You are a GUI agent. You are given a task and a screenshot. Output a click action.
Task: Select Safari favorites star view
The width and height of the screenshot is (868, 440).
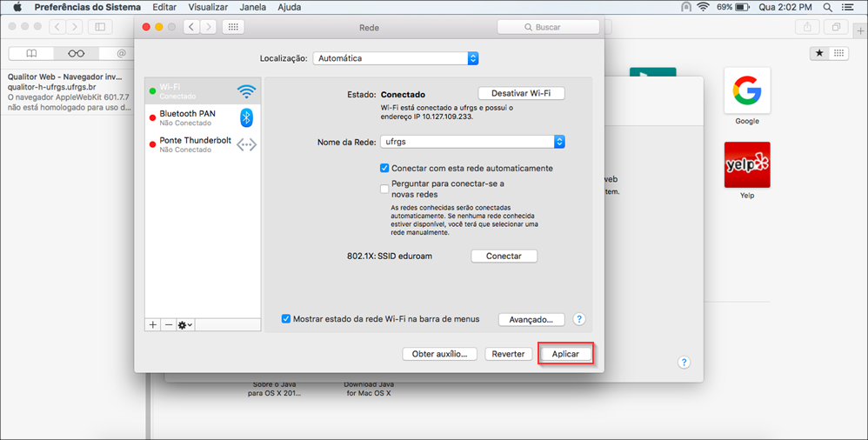coord(819,53)
